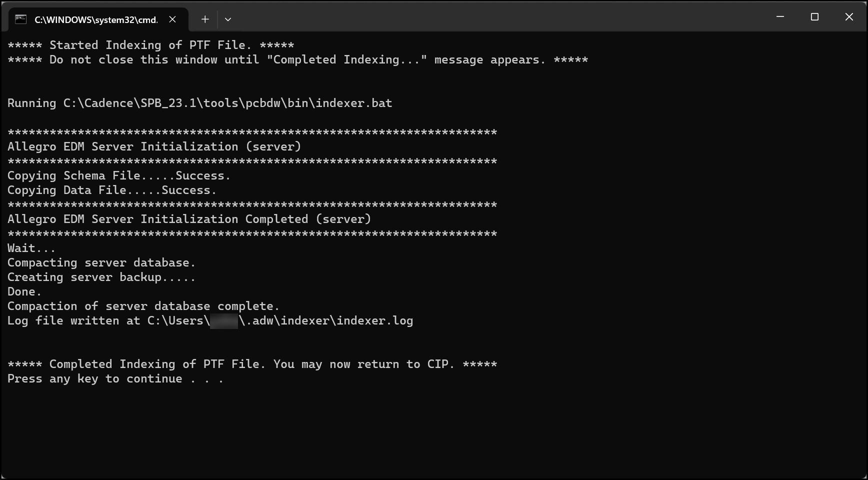Click the "Creating server backup" line
The image size is (868, 480).
tap(101, 277)
